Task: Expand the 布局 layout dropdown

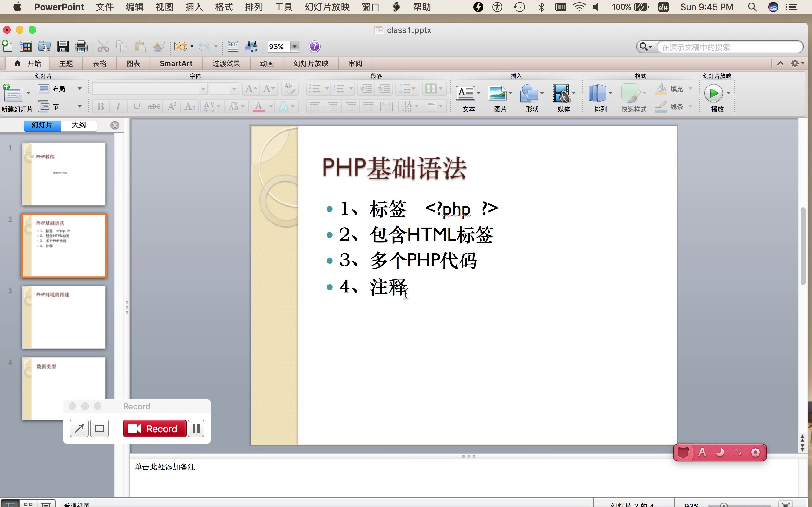Action: [80, 89]
